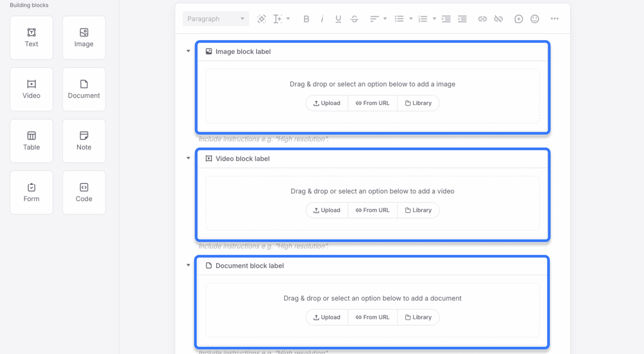Collapse the Document block label section
This screenshot has width=644, height=354.
(x=188, y=265)
